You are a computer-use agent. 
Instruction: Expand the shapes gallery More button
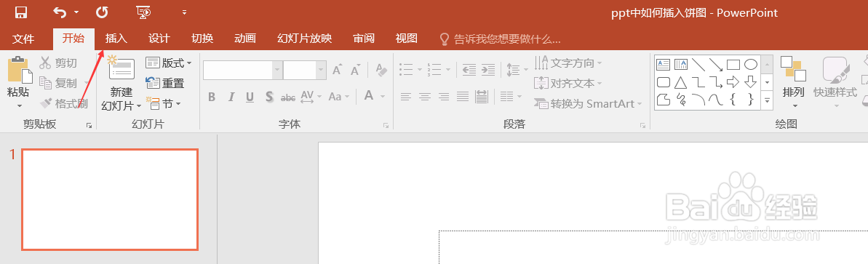point(768,101)
